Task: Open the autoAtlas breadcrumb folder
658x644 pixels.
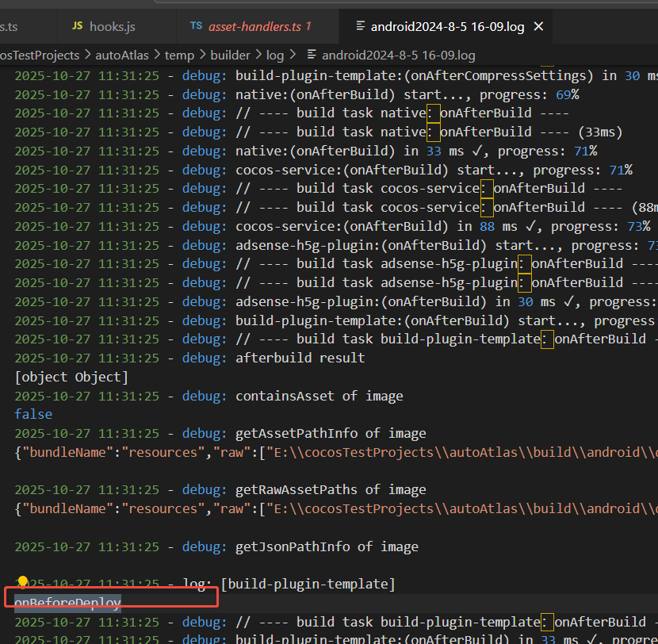Action: 122,55
